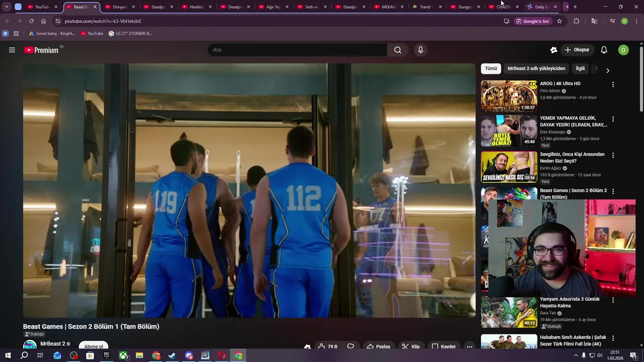This screenshot has height=362, width=644.
Task: Switch to the Dünyan browser tab
Action: coord(120,7)
